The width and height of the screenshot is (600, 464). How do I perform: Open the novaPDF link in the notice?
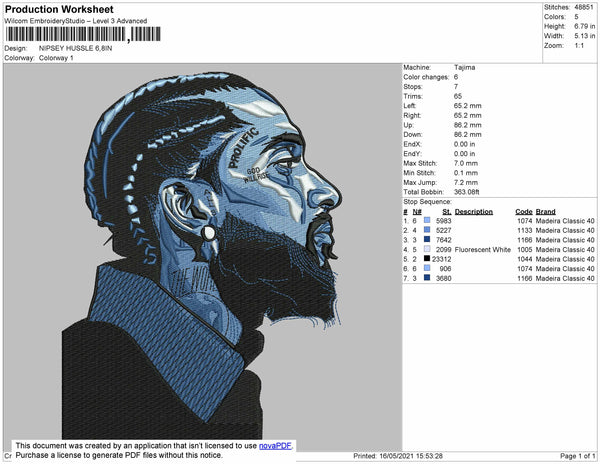coord(276,446)
